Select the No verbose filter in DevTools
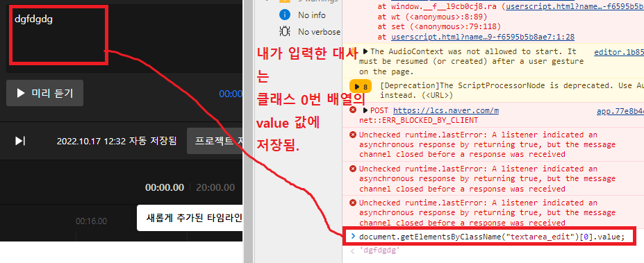Viewport: 644px width, 263px height. (x=319, y=32)
